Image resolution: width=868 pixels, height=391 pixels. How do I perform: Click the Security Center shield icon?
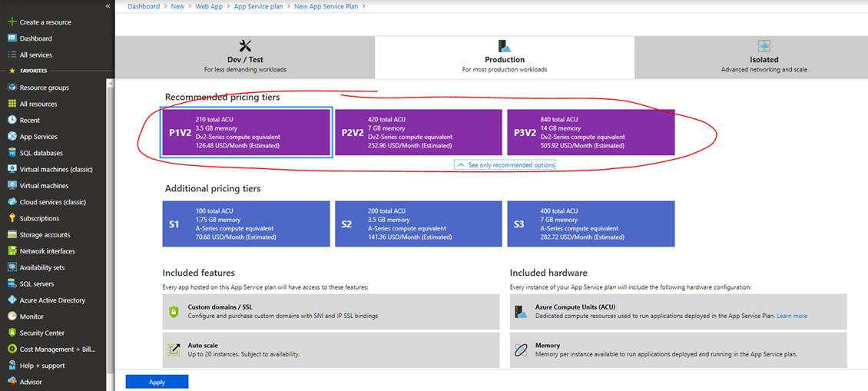[12, 333]
